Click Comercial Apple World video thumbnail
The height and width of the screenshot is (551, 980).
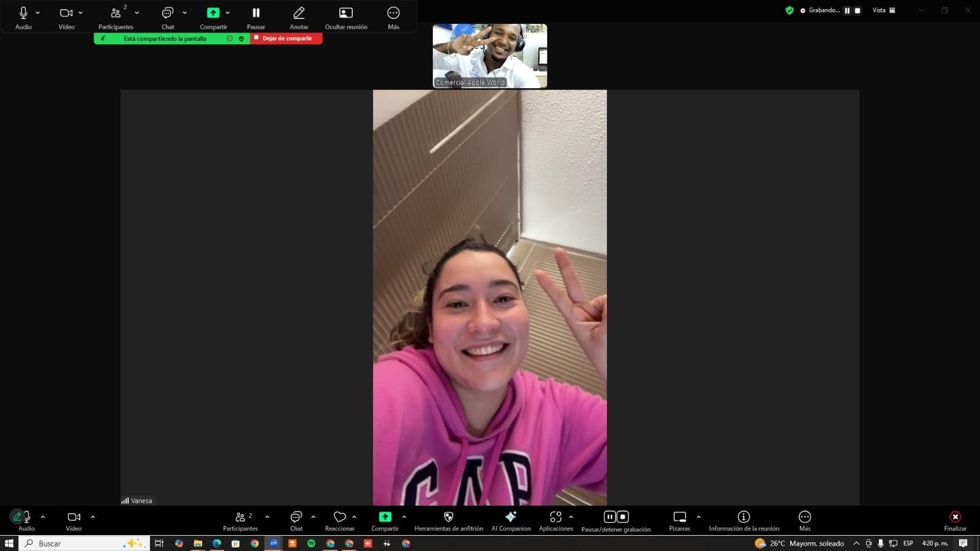[x=489, y=56]
